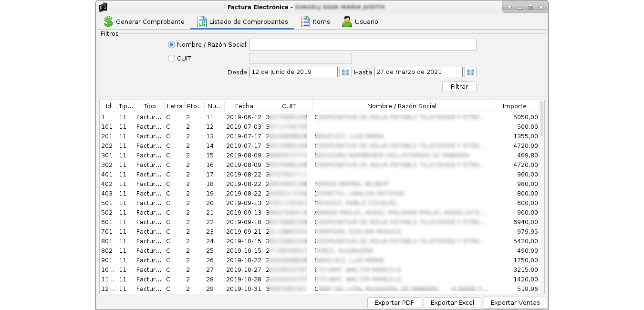Open the Hasta date calendar picker

[470, 72]
